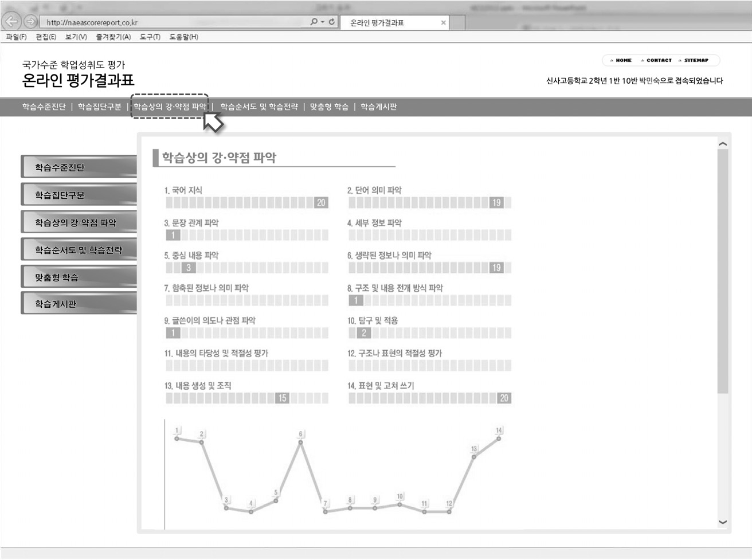
Task: Click the refresh icon in address bar
Action: pyautogui.click(x=331, y=22)
